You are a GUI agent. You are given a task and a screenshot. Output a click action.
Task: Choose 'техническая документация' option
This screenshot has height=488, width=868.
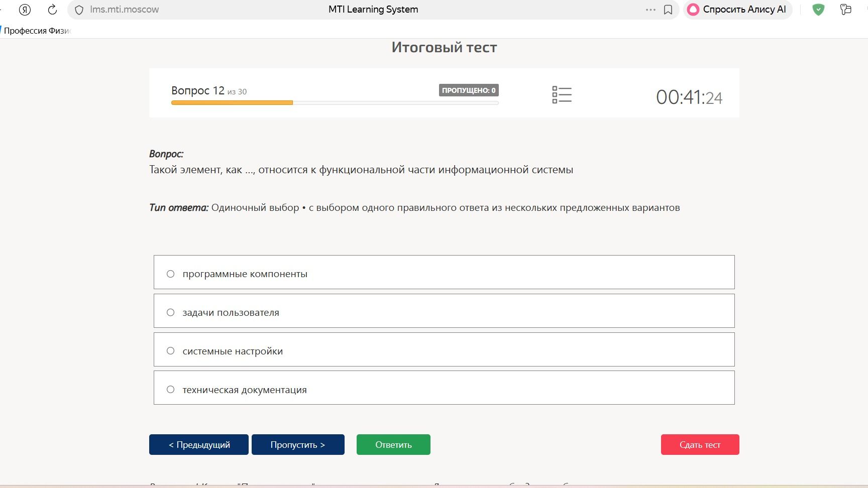pos(444,388)
